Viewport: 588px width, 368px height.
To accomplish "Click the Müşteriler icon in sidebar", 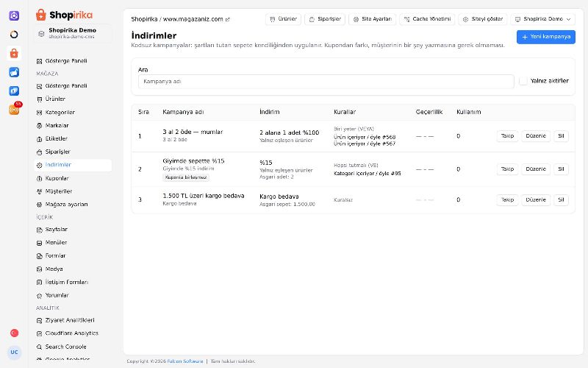I will [40, 191].
